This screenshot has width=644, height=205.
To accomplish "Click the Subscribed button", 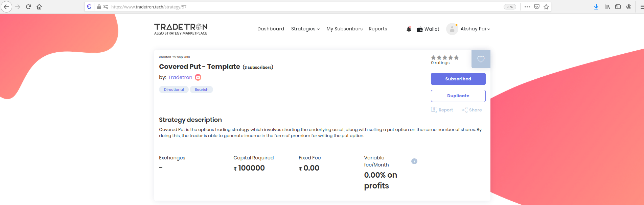I will tap(458, 79).
